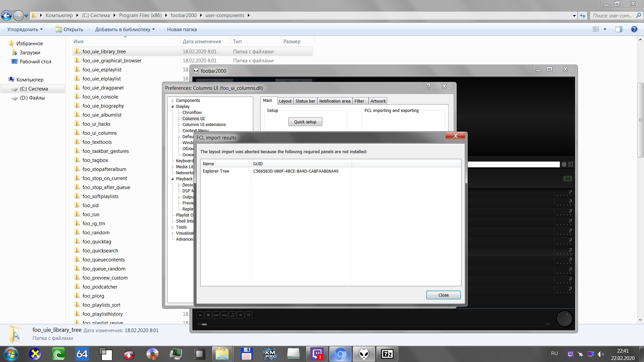The width and height of the screenshot is (644, 362).
Task: Expand the Components tree node
Action: coord(173,101)
